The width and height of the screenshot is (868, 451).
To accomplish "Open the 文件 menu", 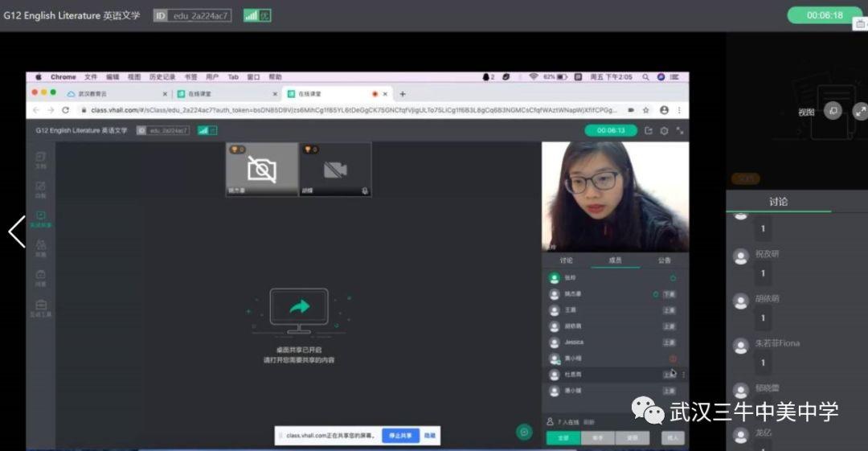I will click(91, 77).
